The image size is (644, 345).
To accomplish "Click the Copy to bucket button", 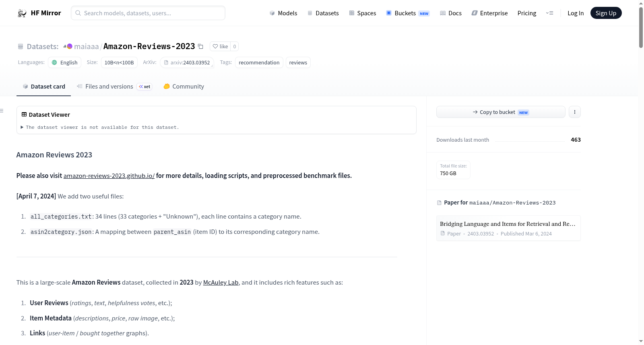I will pyautogui.click(x=501, y=112).
